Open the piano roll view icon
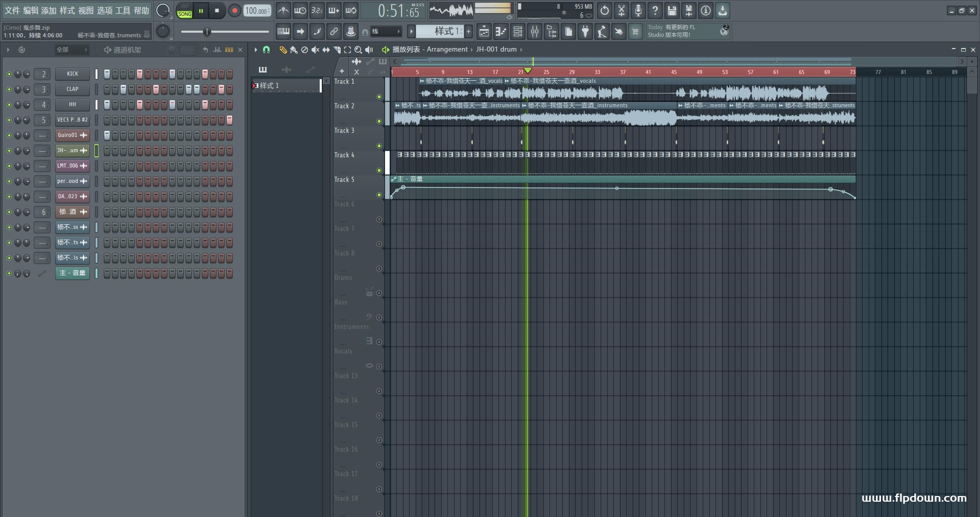This screenshot has height=517, width=980. pos(500,32)
